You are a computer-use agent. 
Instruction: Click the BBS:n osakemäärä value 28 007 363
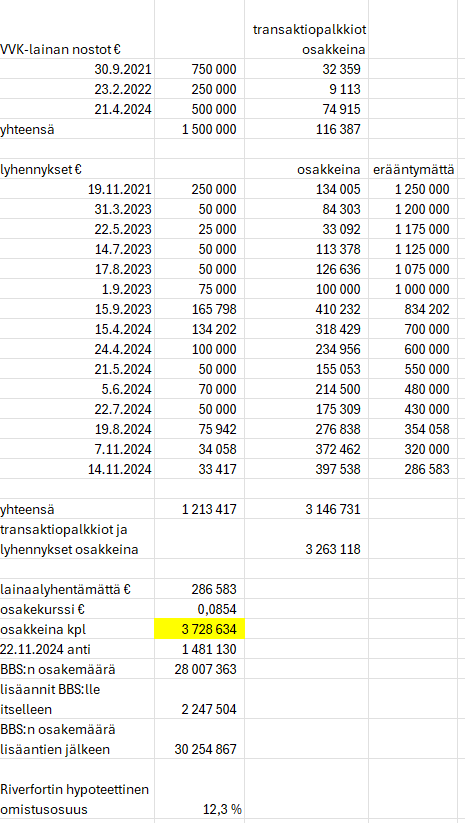pos(199,669)
